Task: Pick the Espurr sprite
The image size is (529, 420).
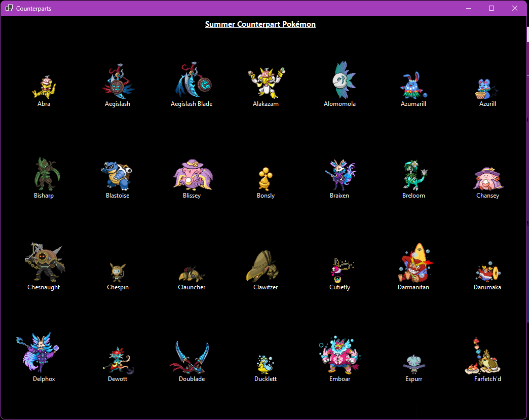Action: (x=414, y=364)
